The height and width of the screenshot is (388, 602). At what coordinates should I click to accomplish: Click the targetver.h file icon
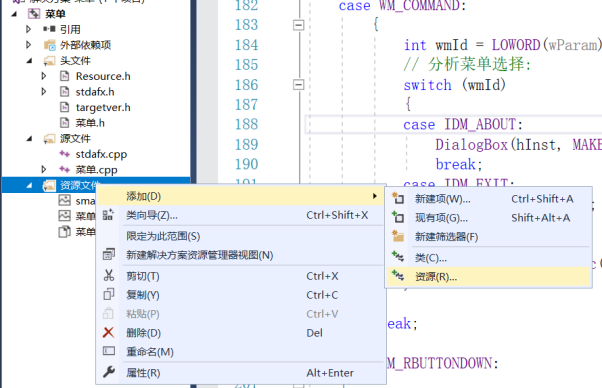[x=64, y=107]
